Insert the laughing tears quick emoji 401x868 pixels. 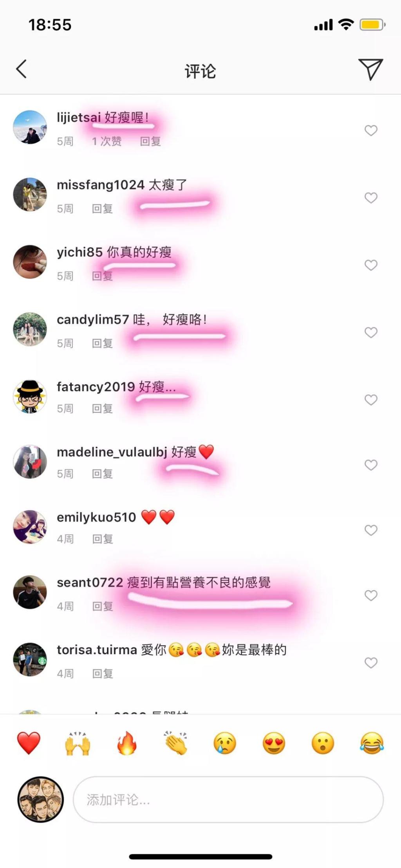[x=372, y=743]
